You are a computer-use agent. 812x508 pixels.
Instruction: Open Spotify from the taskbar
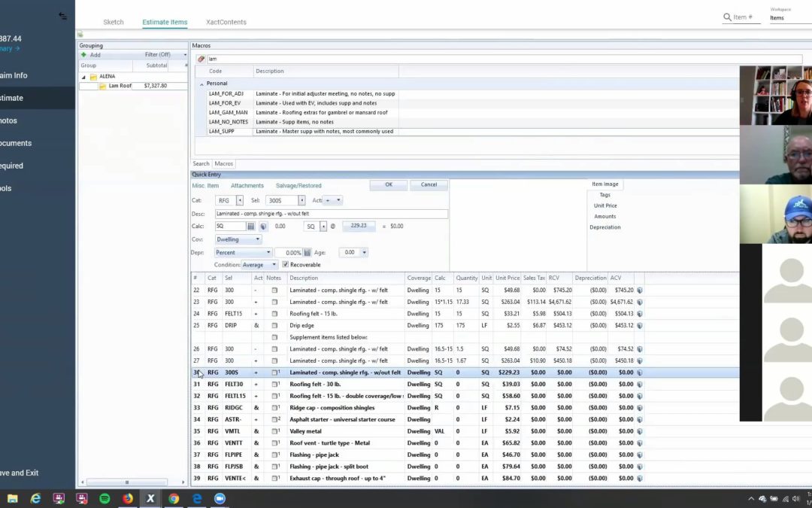tap(105, 498)
